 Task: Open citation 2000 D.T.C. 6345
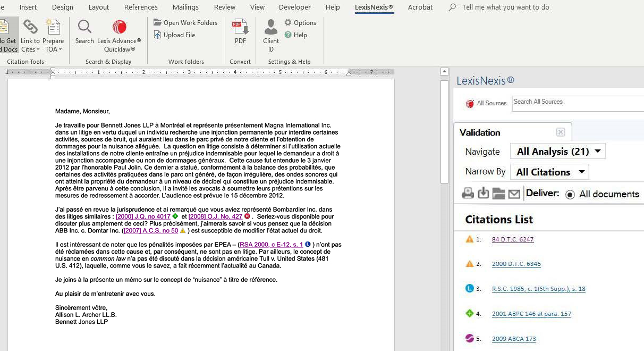coord(516,264)
